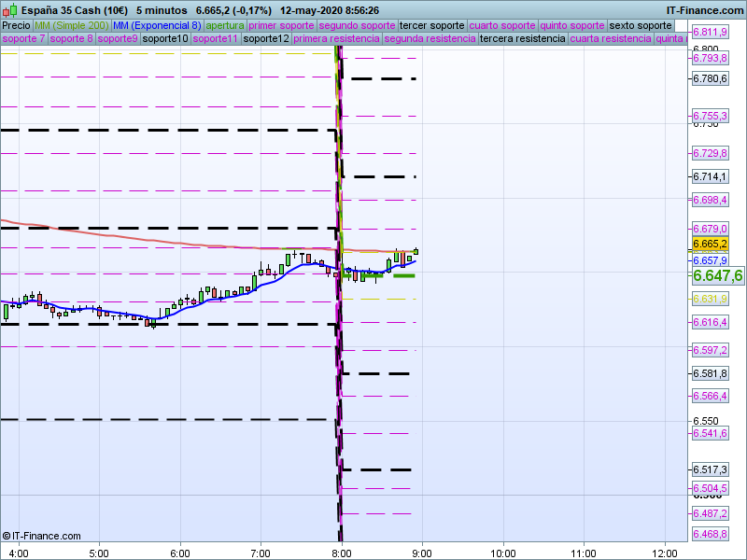Click the 6.811,9 price level tag
The image size is (747, 560).
point(711,32)
